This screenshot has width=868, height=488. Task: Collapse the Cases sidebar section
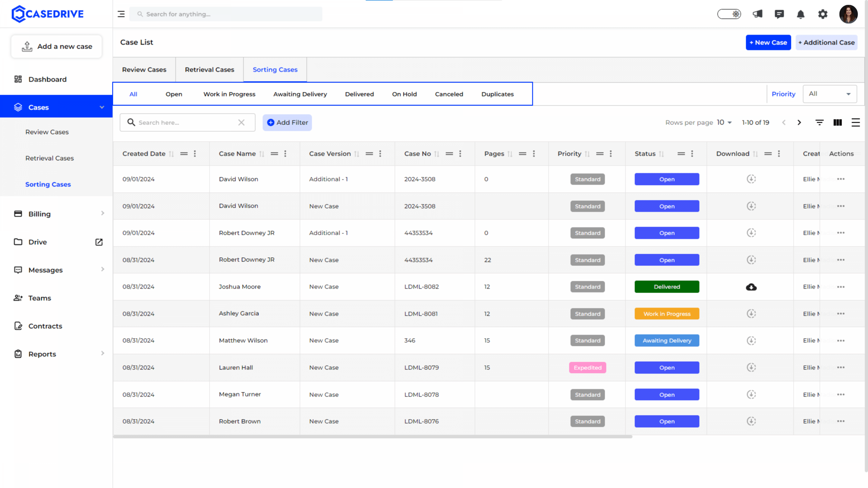coord(102,107)
